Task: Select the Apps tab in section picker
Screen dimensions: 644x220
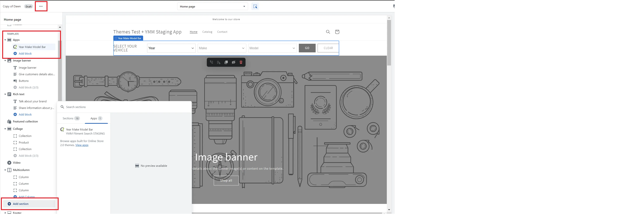Action: (96, 118)
